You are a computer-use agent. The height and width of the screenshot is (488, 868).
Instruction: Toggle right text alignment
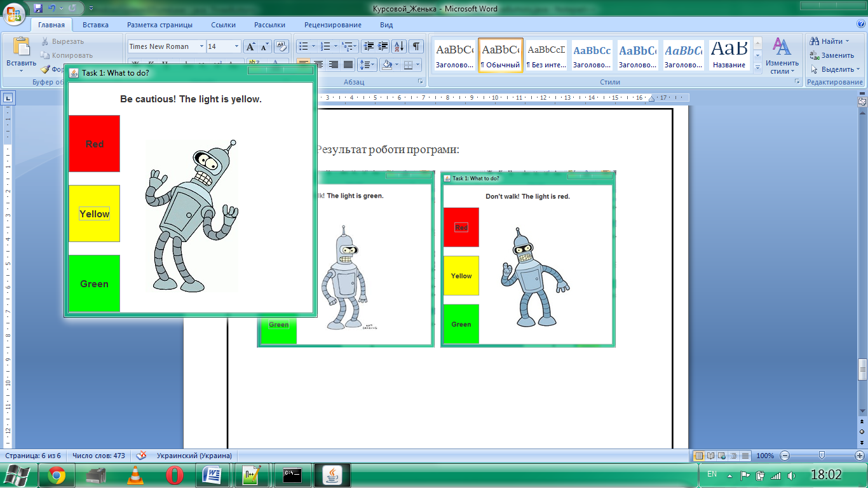[333, 65]
